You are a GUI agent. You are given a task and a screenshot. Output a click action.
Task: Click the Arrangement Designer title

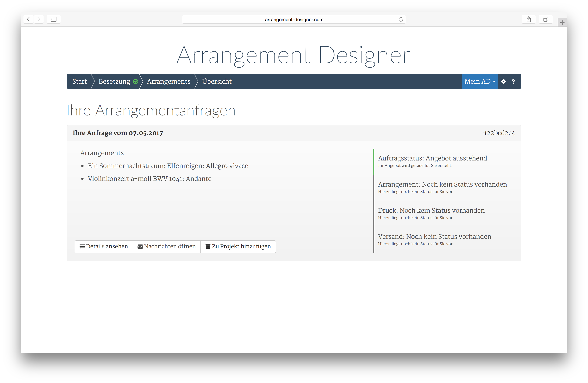(x=293, y=55)
